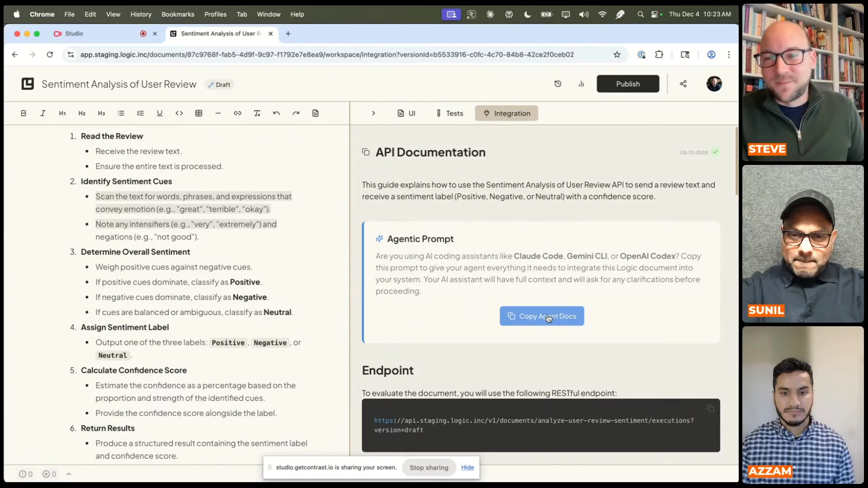The height and width of the screenshot is (488, 868).
Task: Click the Copy Agent Docs button
Action: tap(542, 316)
